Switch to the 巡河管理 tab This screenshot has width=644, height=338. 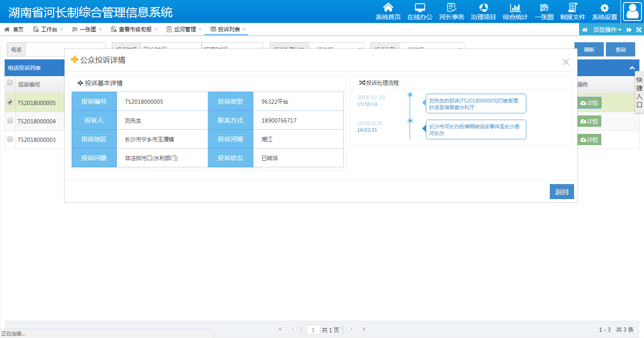(x=181, y=29)
